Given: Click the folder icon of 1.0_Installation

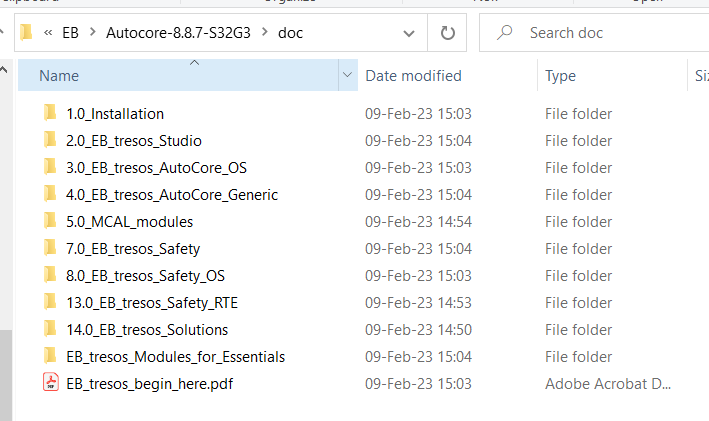Looking at the screenshot, I should click(x=51, y=113).
